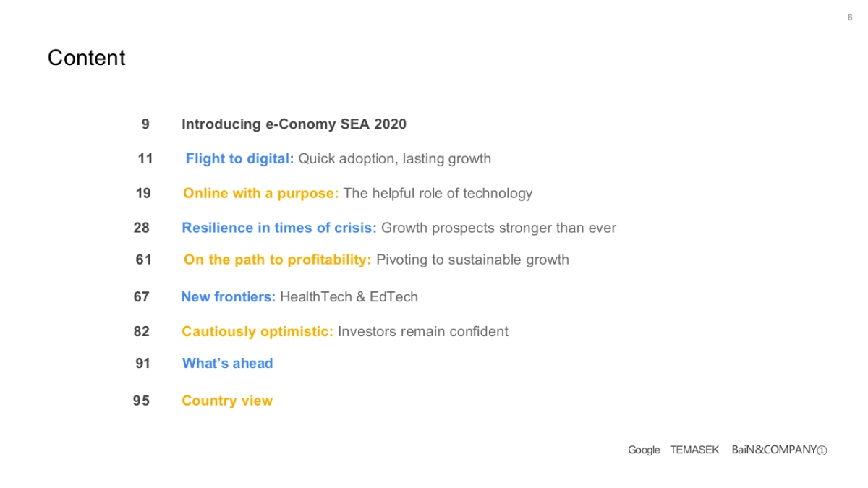
Task: Select On the path to profitability entry
Action: click(x=376, y=260)
